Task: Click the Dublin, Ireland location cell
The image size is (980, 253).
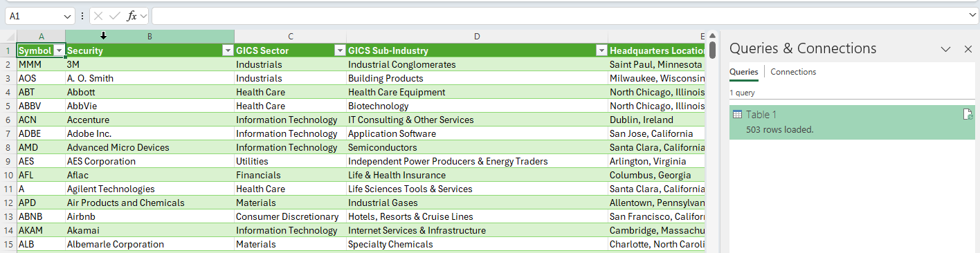Action: pos(657,120)
